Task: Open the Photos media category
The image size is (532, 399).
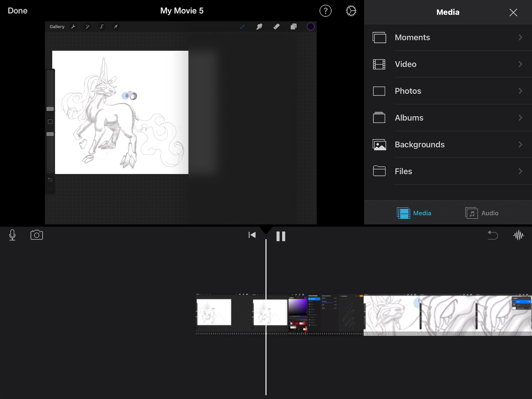Action: (448, 91)
